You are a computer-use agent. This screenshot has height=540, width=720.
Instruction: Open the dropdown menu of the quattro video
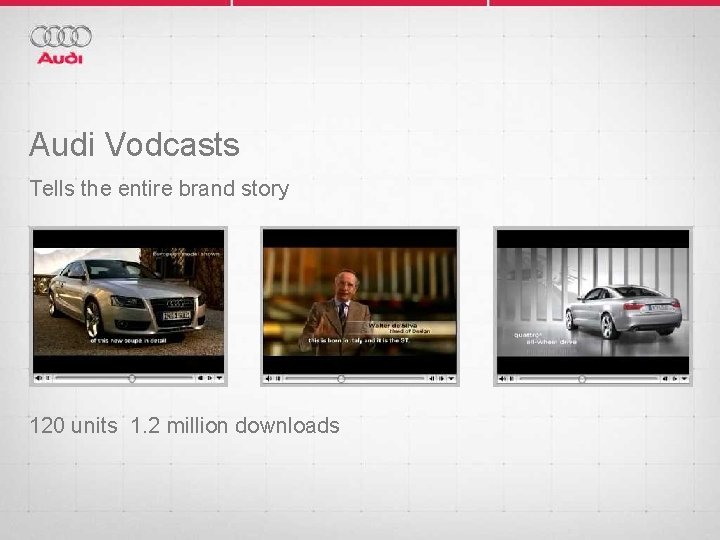point(685,379)
